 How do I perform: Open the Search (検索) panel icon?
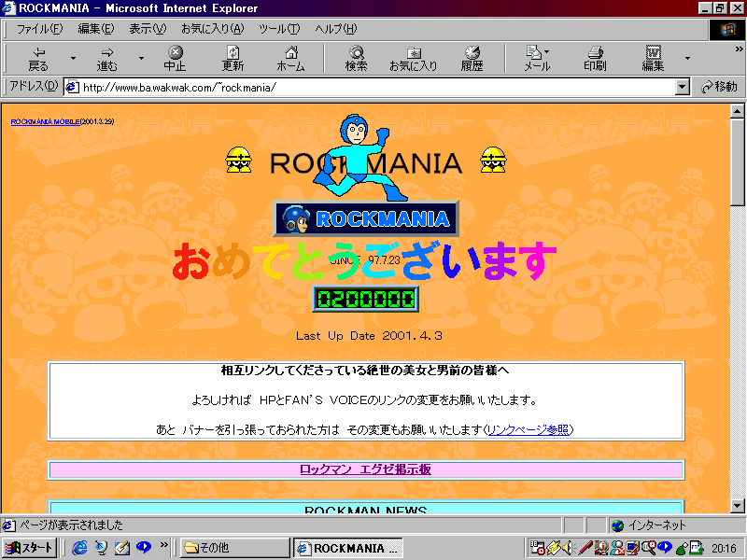356,58
